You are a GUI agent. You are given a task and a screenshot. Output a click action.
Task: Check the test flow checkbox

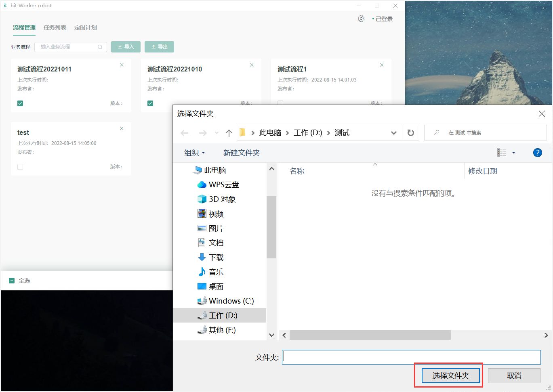click(x=20, y=167)
